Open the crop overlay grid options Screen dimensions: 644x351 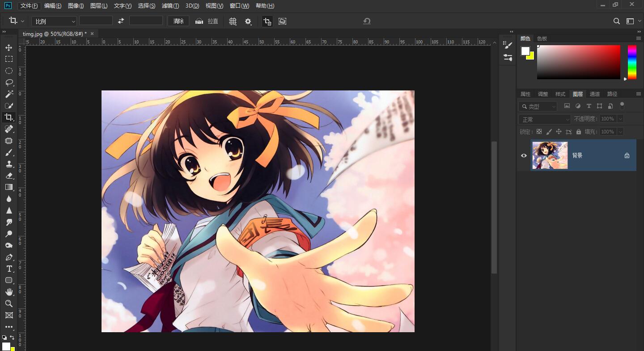[233, 21]
